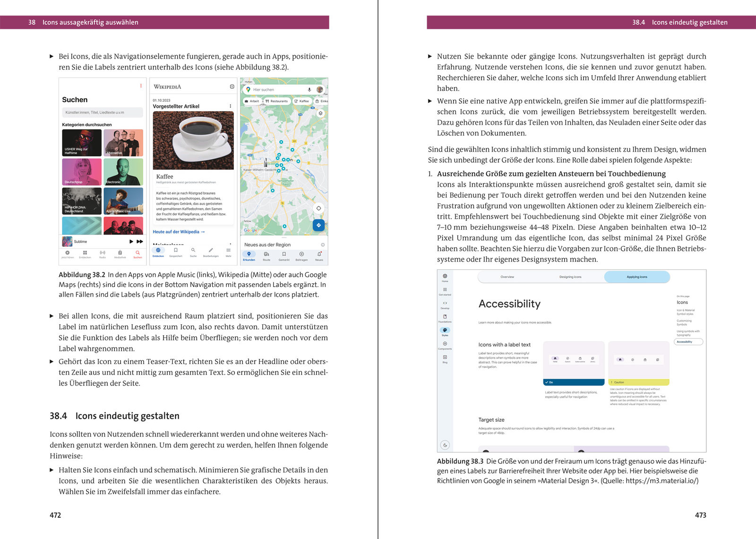This screenshot has height=539, width=756.
Task: Open Route tab in Google Maps
Action: [x=266, y=256]
